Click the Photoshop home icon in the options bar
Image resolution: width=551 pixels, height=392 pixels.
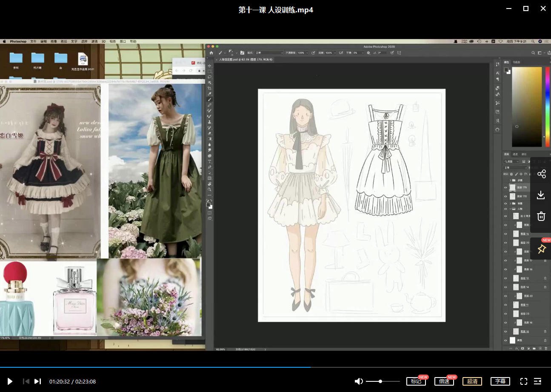tap(211, 53)
